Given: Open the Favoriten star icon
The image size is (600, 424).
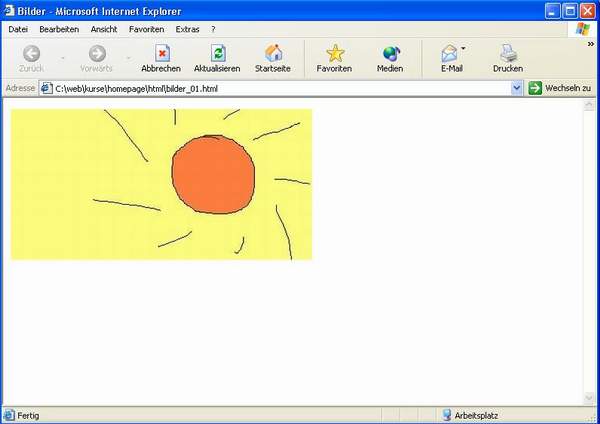Looking at the screenshot, I should [335, 53].
